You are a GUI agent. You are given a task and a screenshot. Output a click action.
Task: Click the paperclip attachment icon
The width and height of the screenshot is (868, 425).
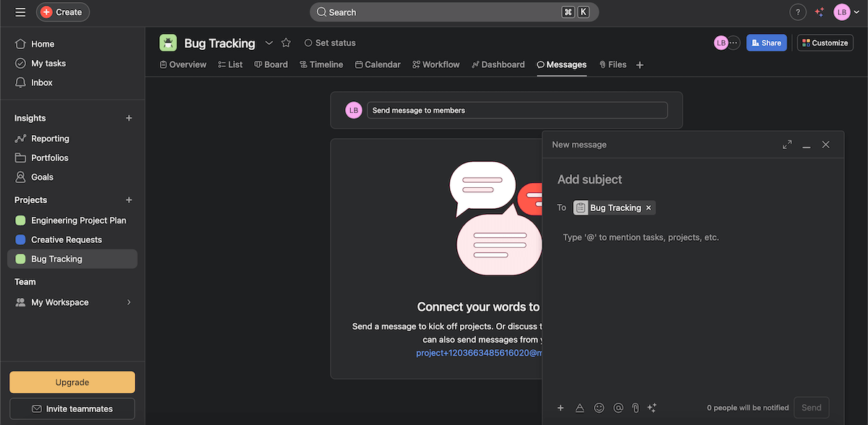(635, 408)
